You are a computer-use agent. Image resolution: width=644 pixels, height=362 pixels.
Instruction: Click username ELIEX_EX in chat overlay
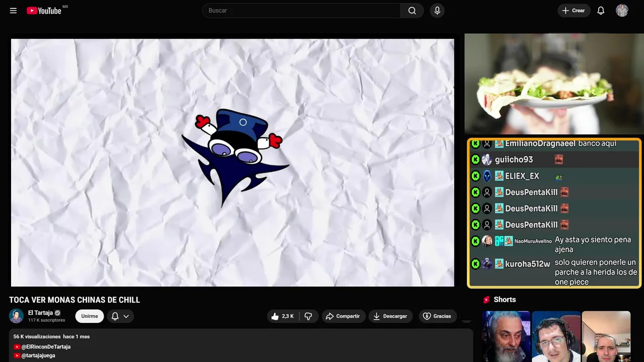click(x=522, y=176)
